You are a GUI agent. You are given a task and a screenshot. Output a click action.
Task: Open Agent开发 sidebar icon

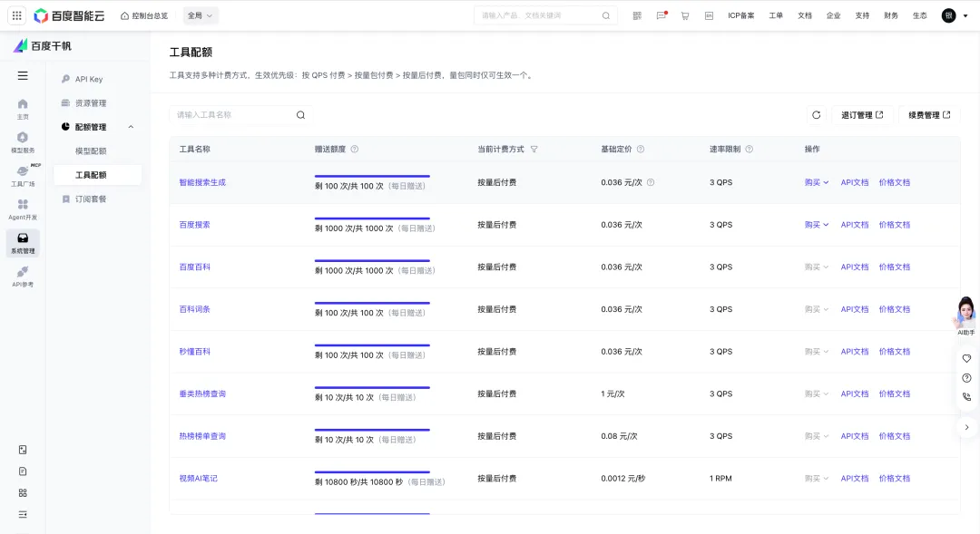pyautogui.click(x=23, y=209)
